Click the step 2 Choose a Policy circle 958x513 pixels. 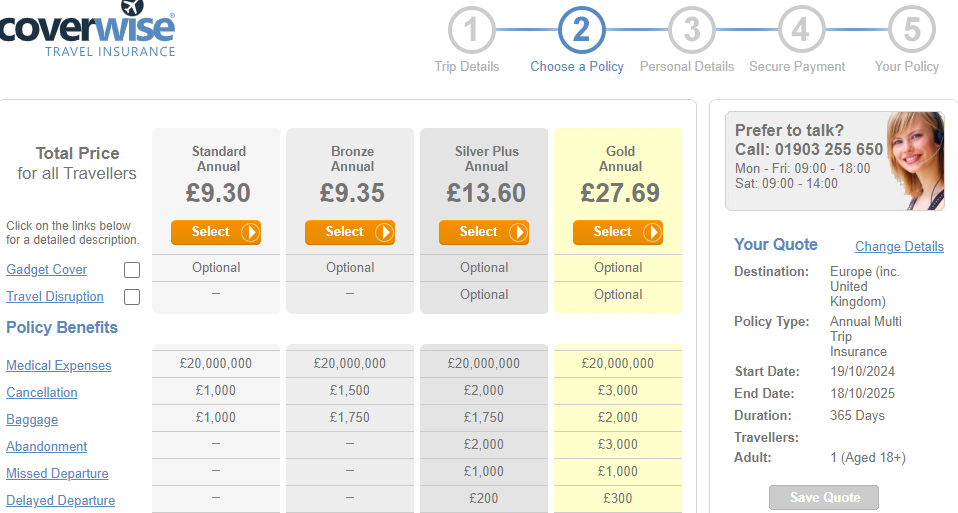tap(581, 31)
